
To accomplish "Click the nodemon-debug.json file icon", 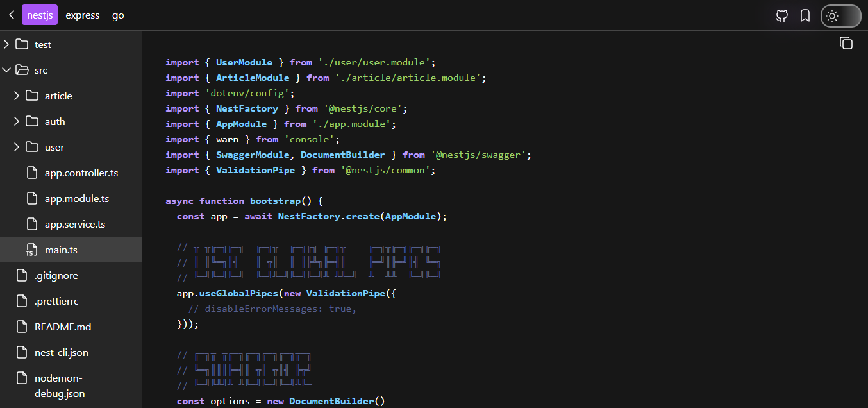I will pos(22,378).
